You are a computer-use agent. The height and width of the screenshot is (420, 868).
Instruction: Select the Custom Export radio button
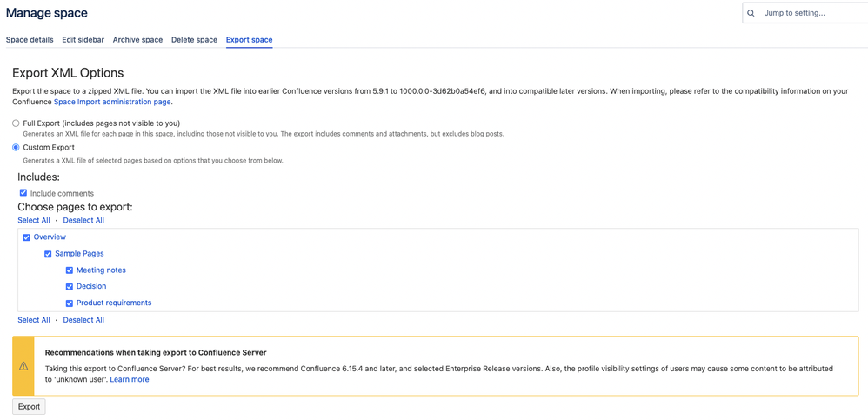pos(16,148)
